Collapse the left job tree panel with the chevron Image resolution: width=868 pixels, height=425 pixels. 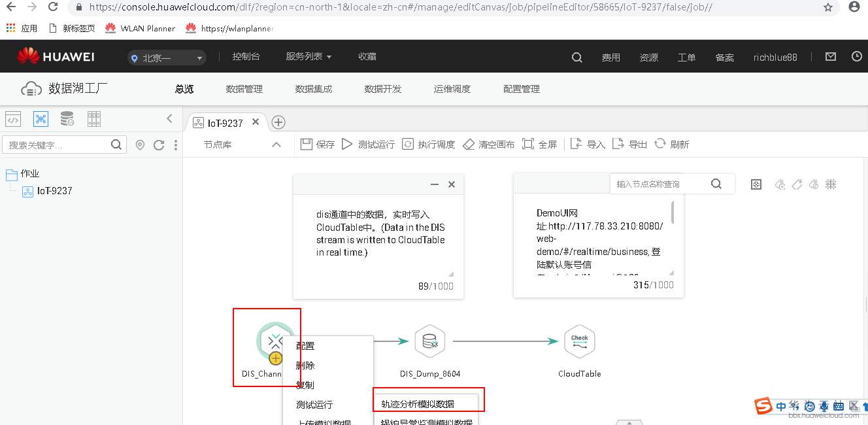[169, 119]
